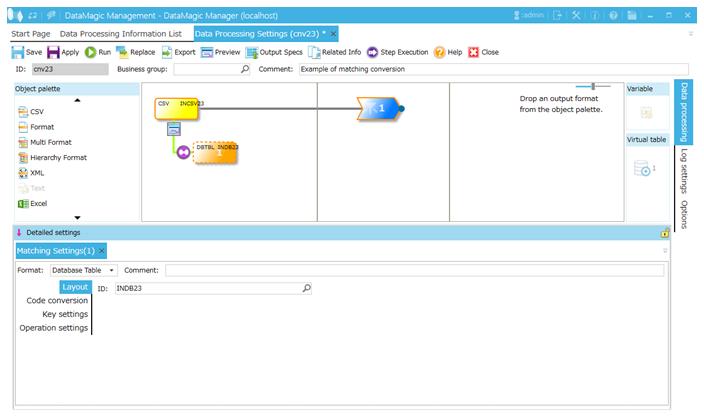Click the Virtual table database icon
Image resolution: width=704 pixels, height=418 pixels.
[x=644, y=169]
